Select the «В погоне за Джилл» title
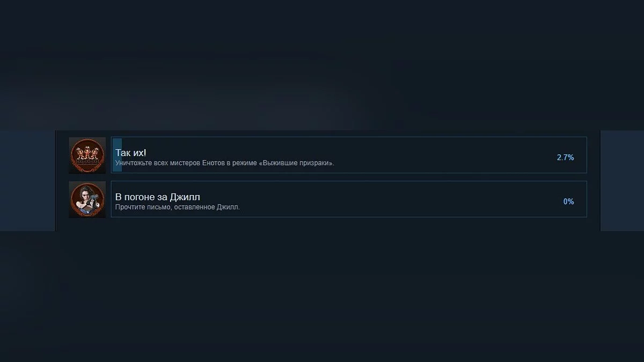Screen dimensions: 644x362 click(x=158, y=197)
